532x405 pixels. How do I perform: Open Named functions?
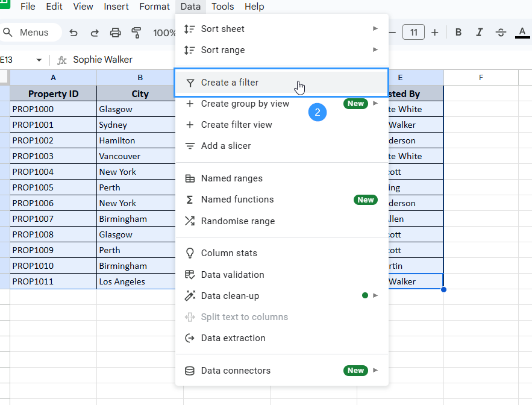(281, 199)
